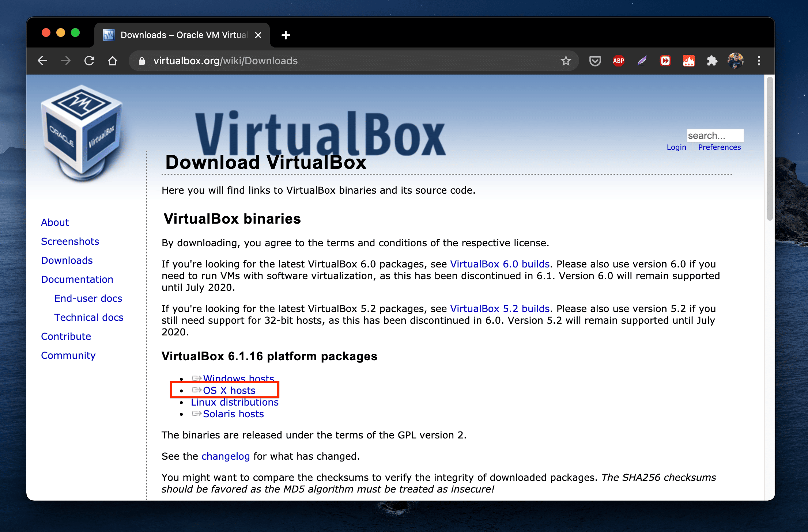808x532 pixels.
Task: Click the Screenshots sidebar link
Action: click(70, 241)
